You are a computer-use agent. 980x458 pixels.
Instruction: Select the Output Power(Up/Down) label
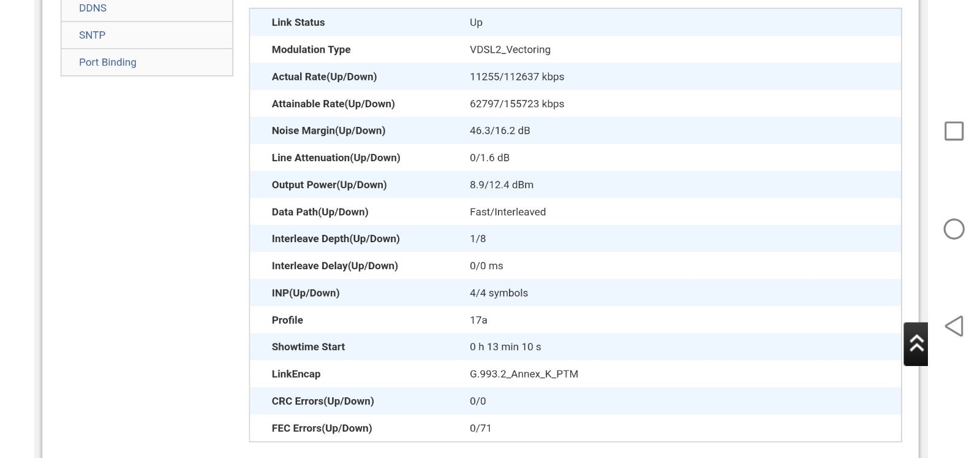(329, 185)
